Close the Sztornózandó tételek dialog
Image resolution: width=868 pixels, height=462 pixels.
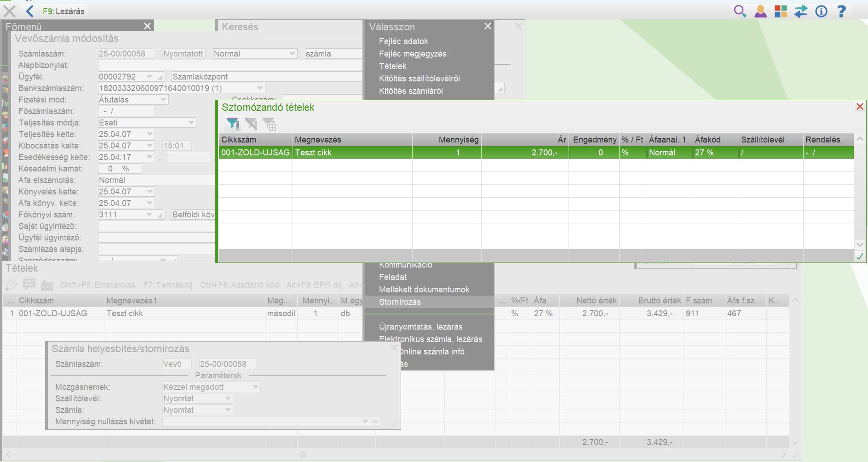coord(859,107)
